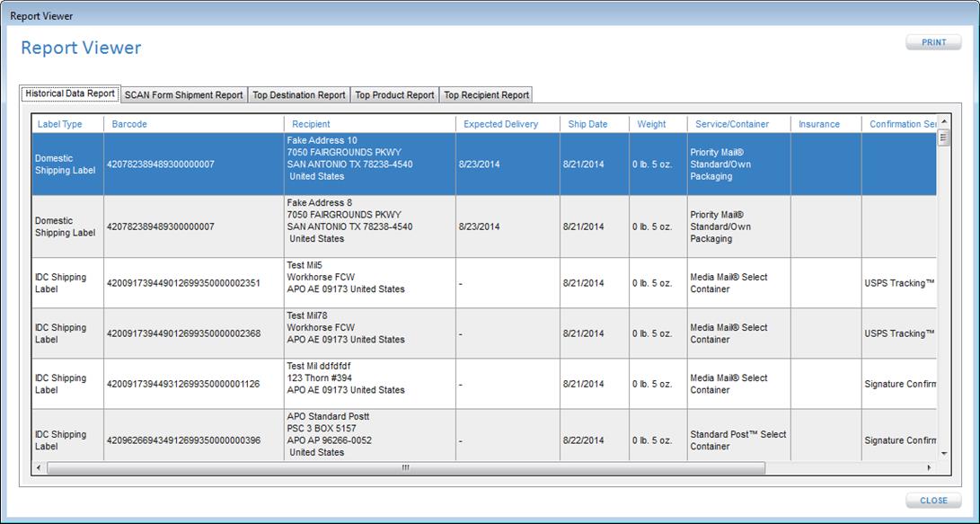
Task: Click vertical scrollbar up arrow
Action: click(x=944, y=121)
